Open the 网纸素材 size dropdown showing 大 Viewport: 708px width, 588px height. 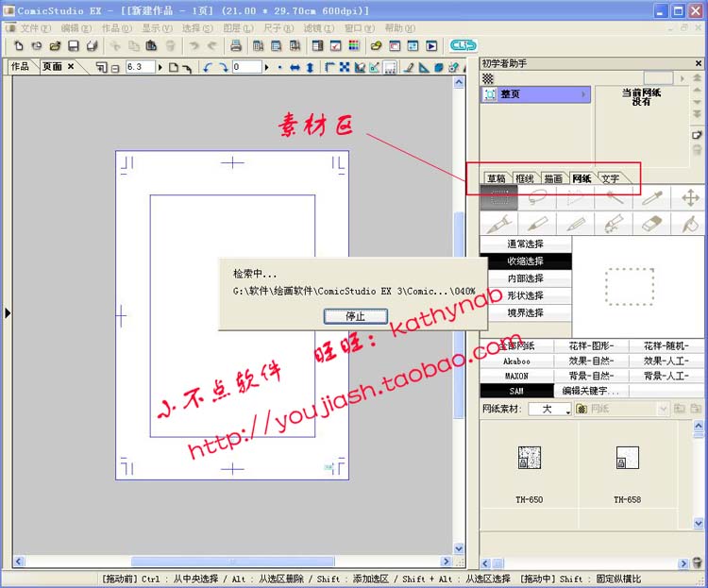pyautogui.click(x=550, y=409)
